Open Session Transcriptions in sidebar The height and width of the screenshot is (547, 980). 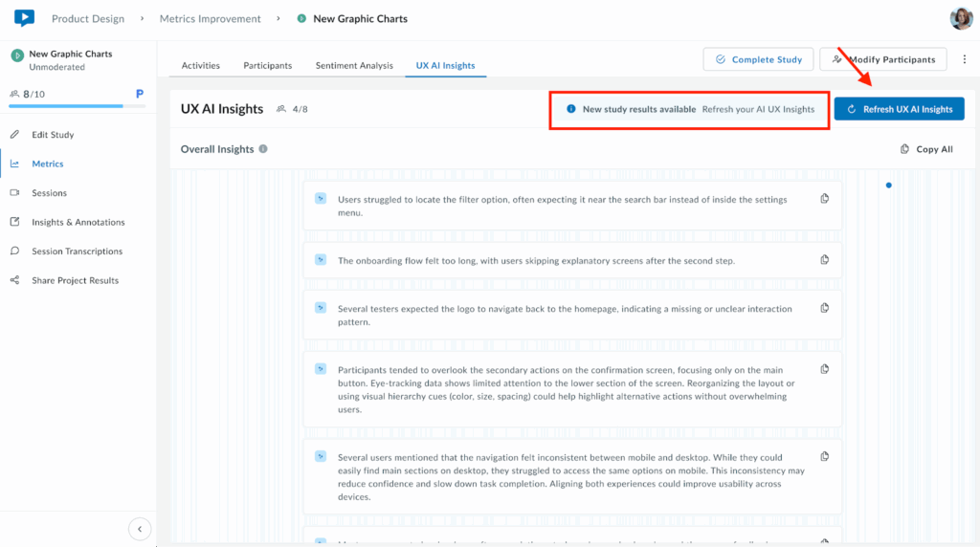tap(78, 251)
